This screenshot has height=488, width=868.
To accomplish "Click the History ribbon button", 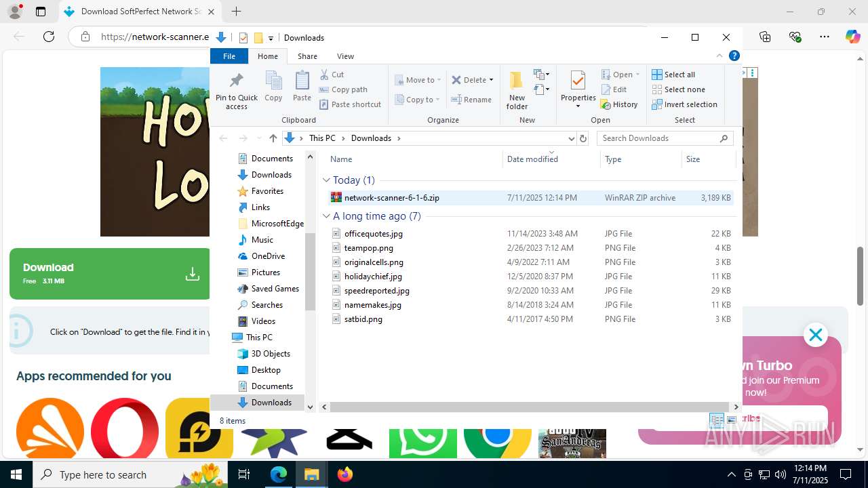I will click(x=619, y=104).
